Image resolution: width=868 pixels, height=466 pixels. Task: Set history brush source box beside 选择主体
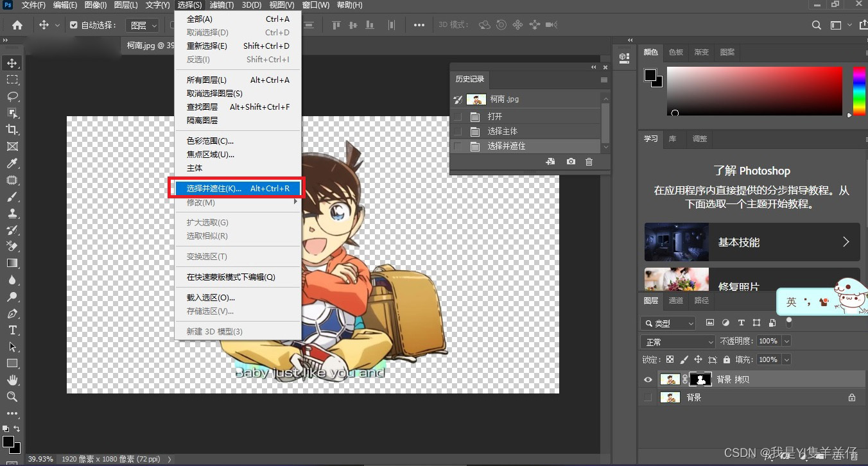point(457,131)
